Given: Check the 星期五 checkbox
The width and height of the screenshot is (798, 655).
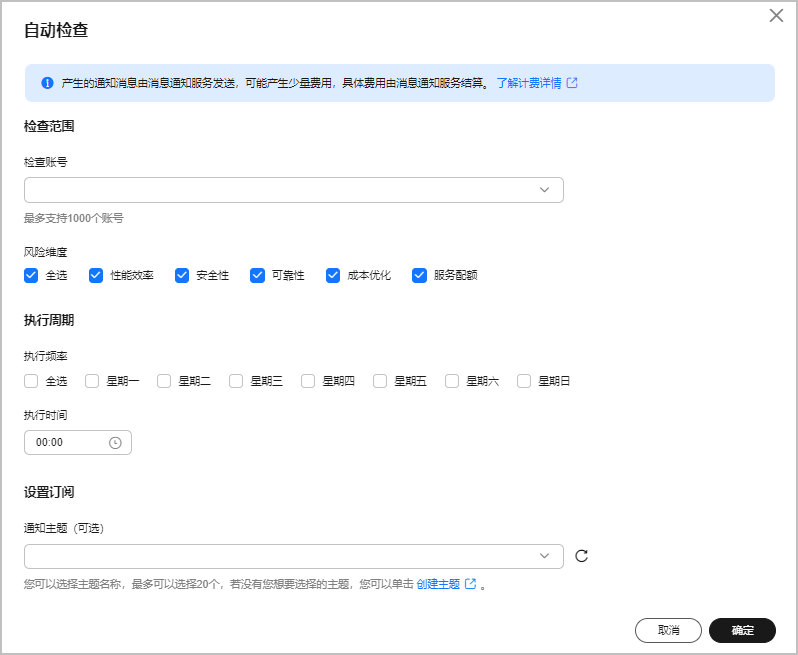Looking at the screenshot, I should (x=380, y=381).
